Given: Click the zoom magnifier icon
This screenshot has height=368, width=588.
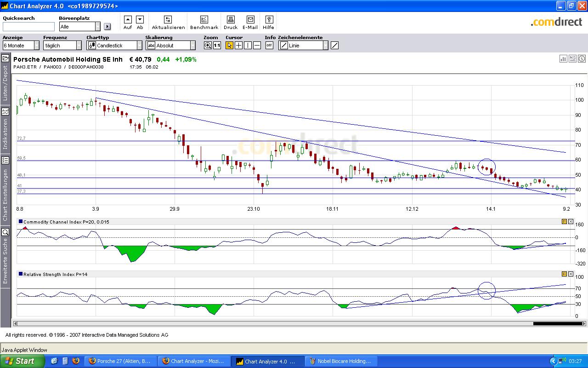Looking at the screenshot, I should [x=208, y=46].
